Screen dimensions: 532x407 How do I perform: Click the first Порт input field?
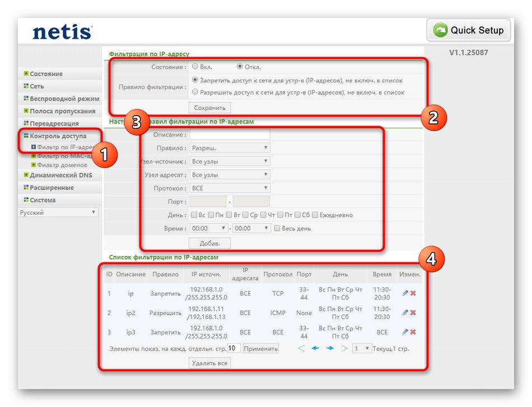(x=208, y=201)
